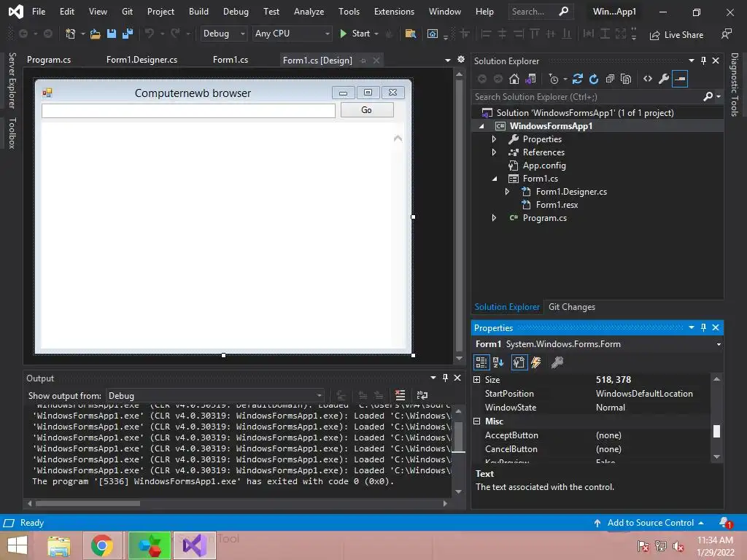Open the Any CPU platform dropdown

pos(292,34)
